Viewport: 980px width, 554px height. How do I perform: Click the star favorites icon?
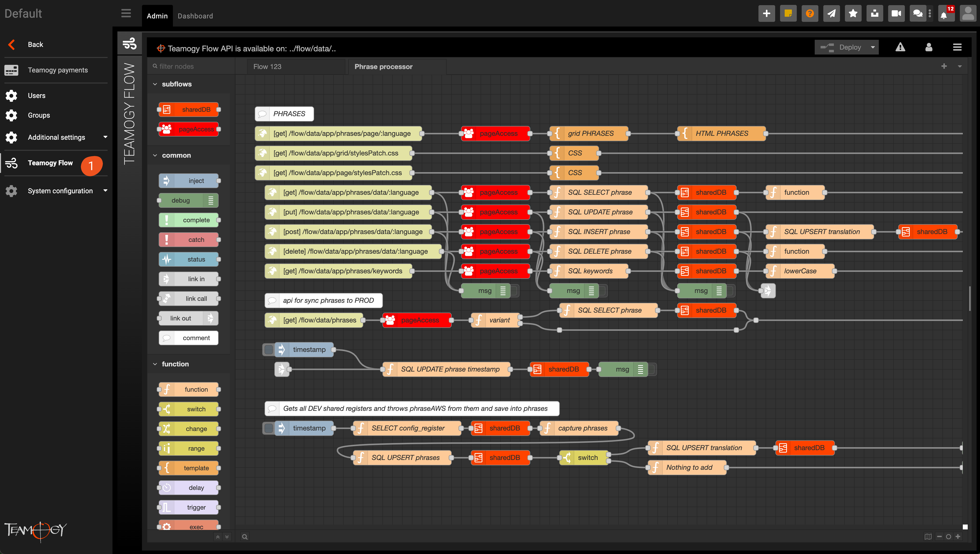coord(853,14)
